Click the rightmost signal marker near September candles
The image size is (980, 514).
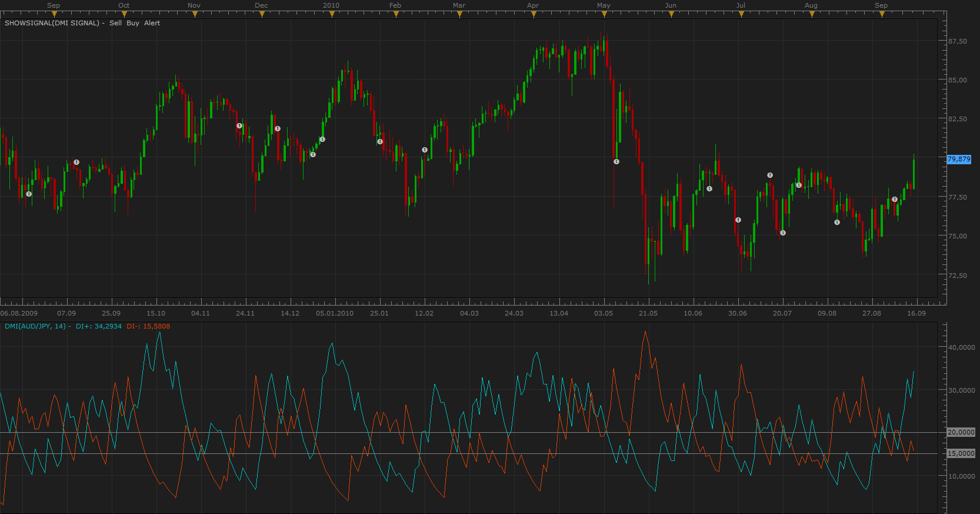click(x=895, y=199)
